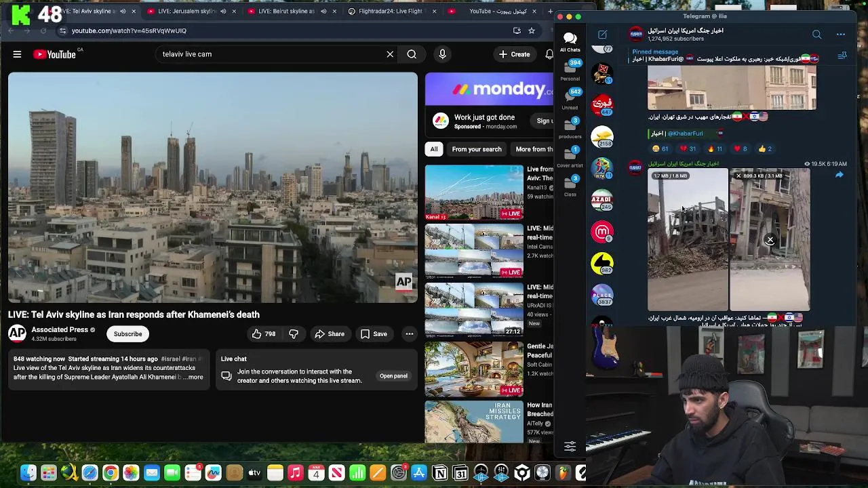React with broken heart showing 31

pyautogui.click(x=688, y=148)
